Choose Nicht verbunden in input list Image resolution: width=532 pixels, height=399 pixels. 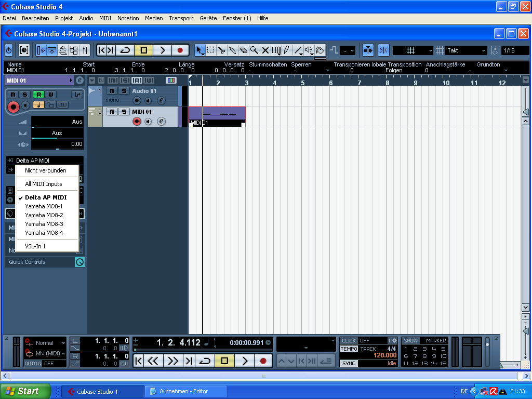[x=47, y=170]
